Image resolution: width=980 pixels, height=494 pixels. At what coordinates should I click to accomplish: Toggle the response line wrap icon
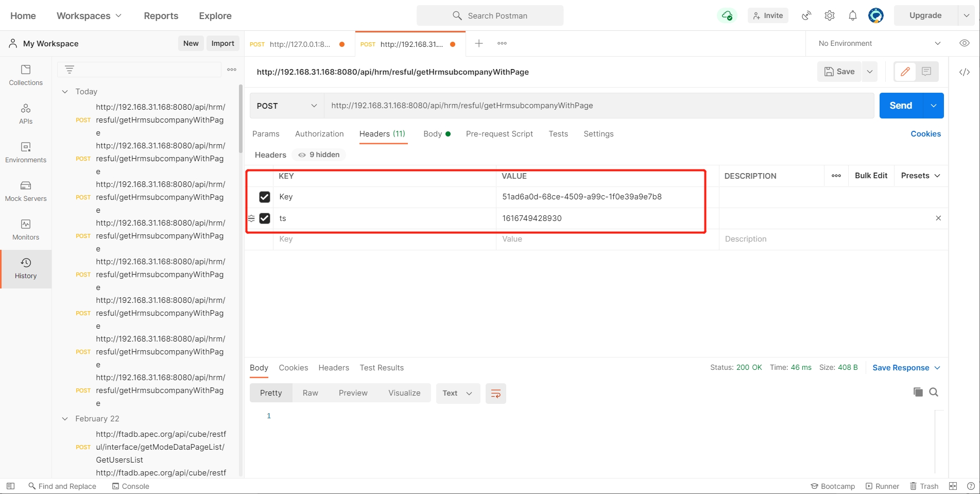coord(495,394)
